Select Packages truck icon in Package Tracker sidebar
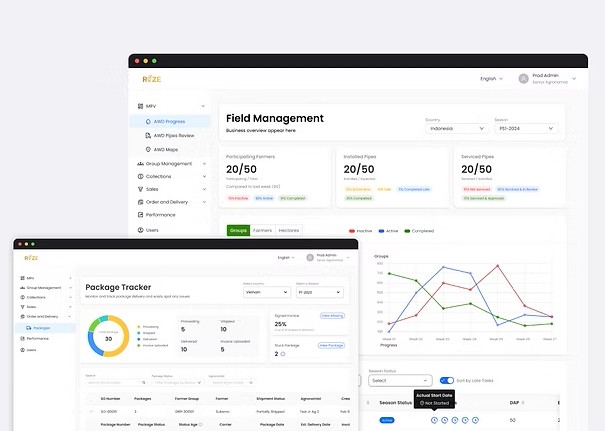 pyautogui.click(x=29, y=328)
